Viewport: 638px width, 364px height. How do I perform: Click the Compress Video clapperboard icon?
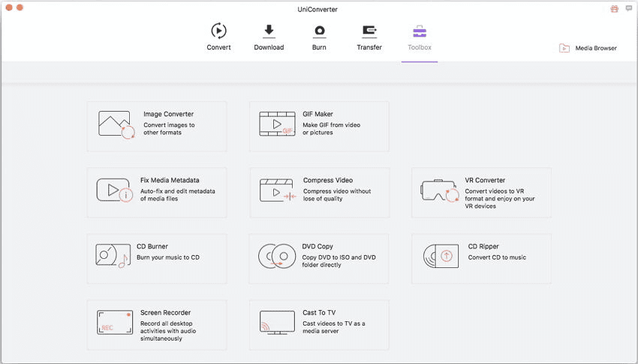pyautogui.click(x=277, y=191)
